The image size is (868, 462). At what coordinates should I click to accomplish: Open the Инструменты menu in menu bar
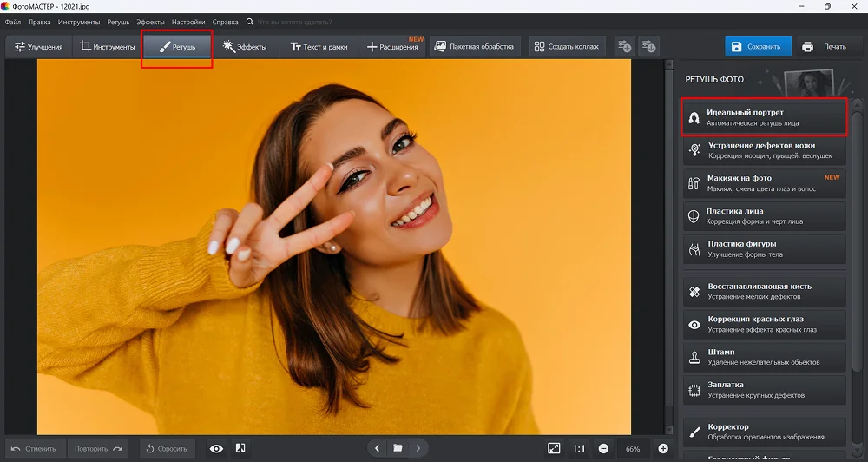coord(79,23)
